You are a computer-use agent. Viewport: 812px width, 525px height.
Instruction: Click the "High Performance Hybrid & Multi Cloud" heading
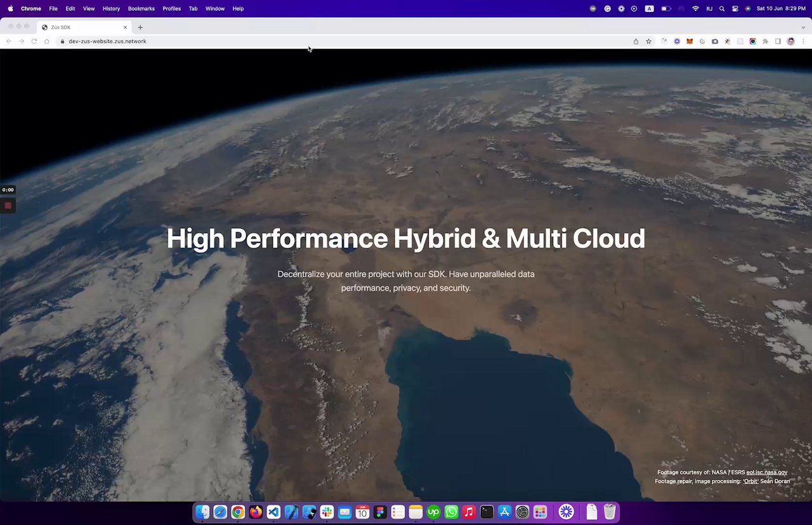[406, 238]
